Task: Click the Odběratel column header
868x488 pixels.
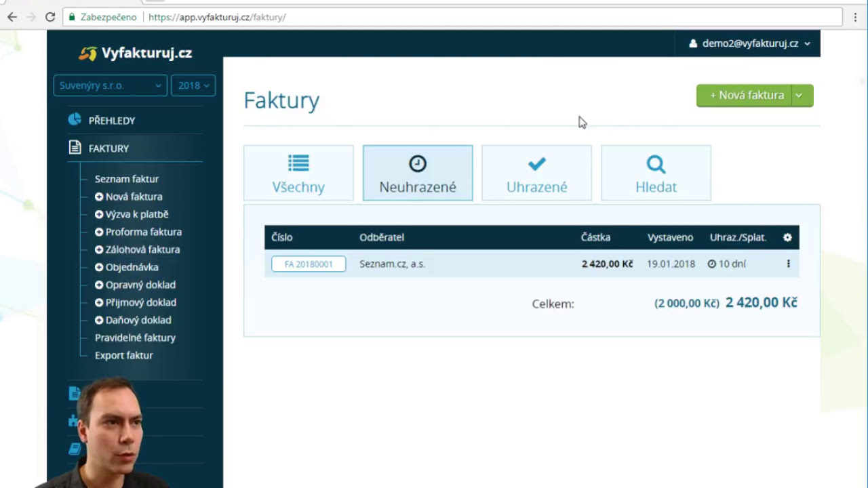Action: [382, 237]
